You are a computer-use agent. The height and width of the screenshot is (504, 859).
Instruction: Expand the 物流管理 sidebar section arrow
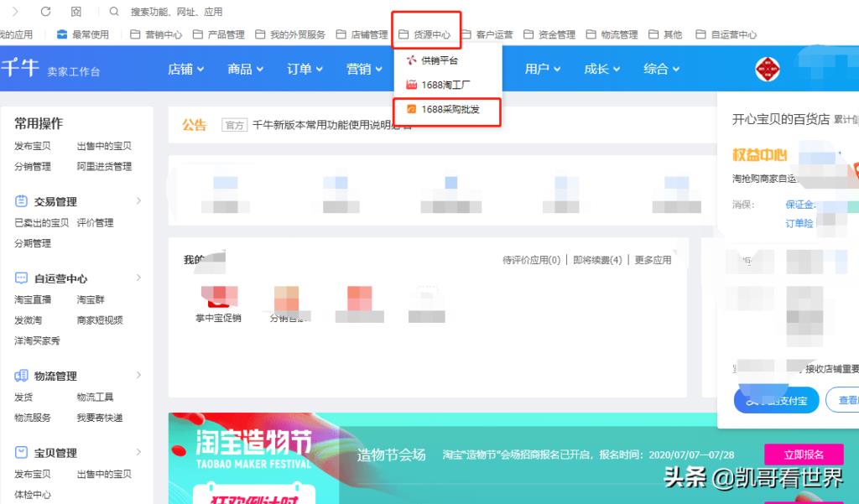(138, 375)
